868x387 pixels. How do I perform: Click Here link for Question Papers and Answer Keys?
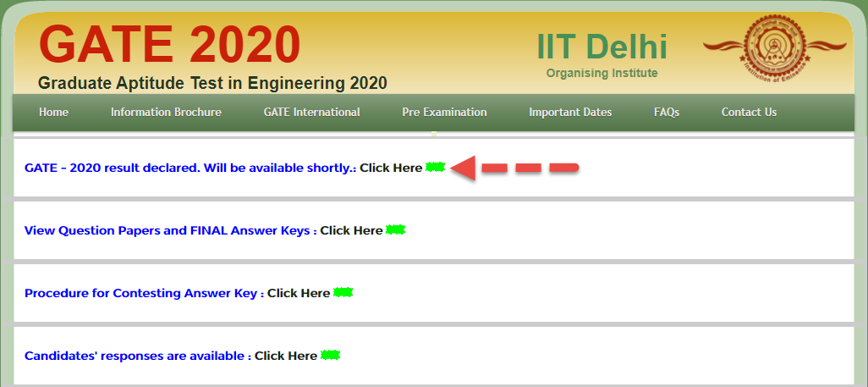click(352, 230)
